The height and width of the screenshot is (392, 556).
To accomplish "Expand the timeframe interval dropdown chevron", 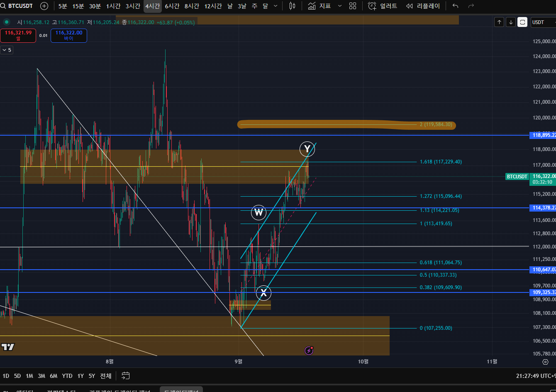I will pyautogui.click(x=276, y=6).
